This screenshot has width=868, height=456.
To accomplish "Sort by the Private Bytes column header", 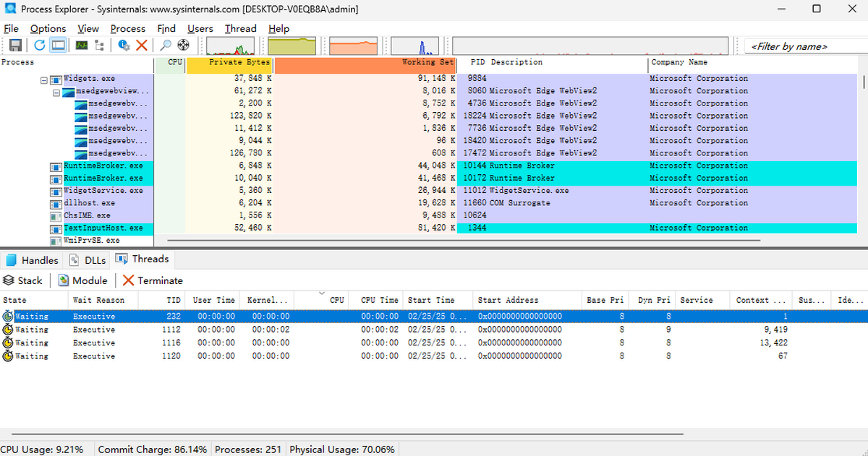I will [229, 65].
